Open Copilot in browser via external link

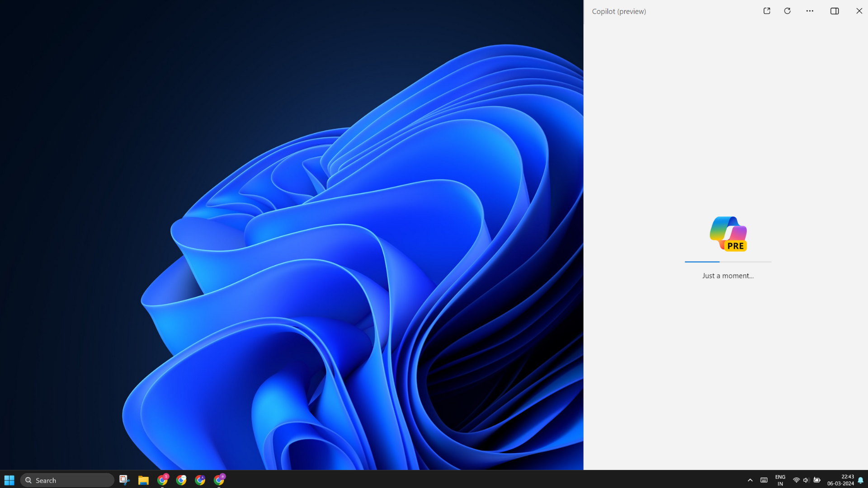767,11
